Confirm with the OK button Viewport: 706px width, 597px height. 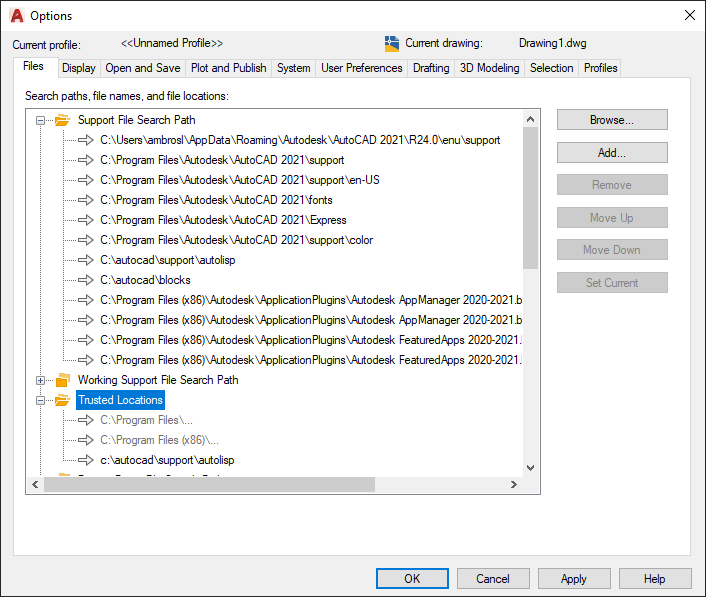click(412, 579)
